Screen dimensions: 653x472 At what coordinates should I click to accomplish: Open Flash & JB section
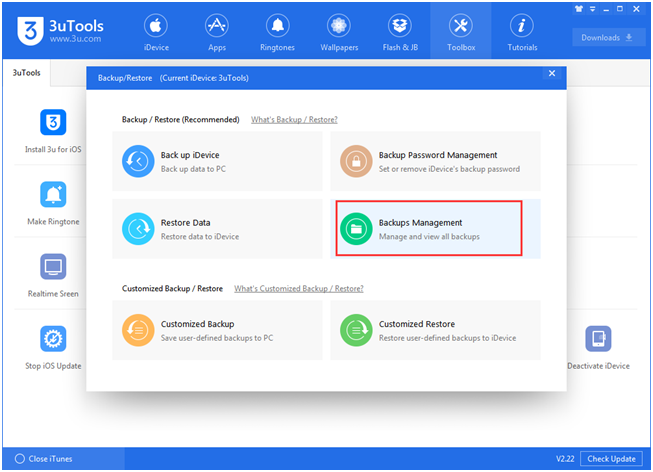coord(400,33)
